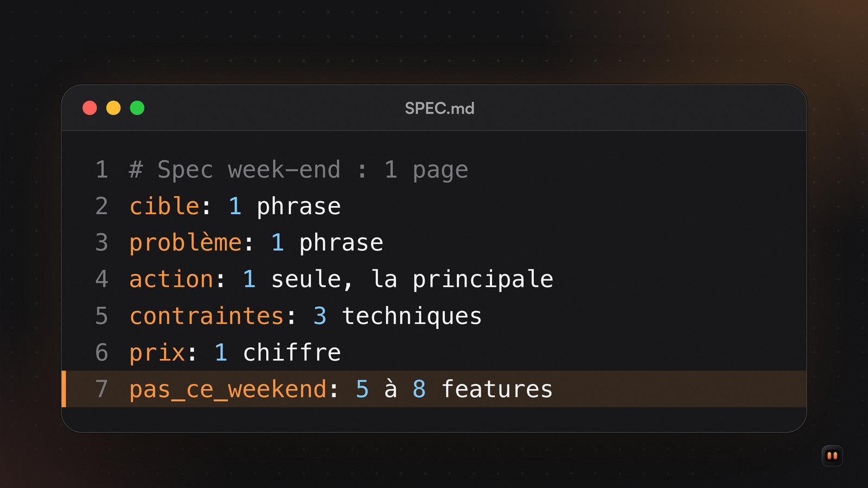Click the 'cible' key on line 2
The image size is (868, 488).
(164, 206)
